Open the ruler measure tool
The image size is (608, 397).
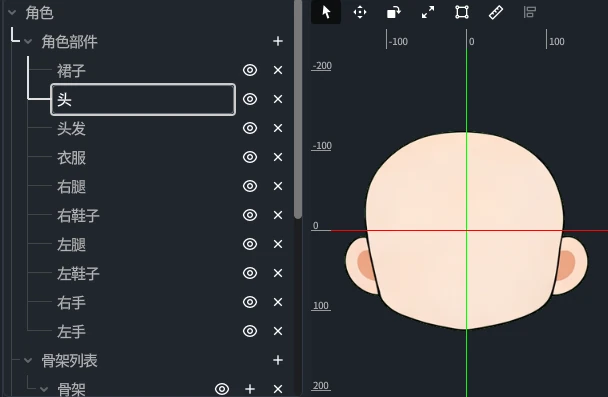(x=496, y=12)
